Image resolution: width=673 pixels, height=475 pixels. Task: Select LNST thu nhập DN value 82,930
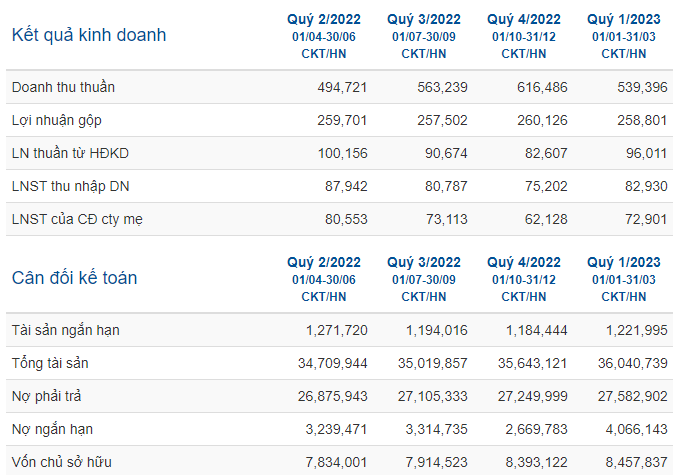(x=646, y=187)
